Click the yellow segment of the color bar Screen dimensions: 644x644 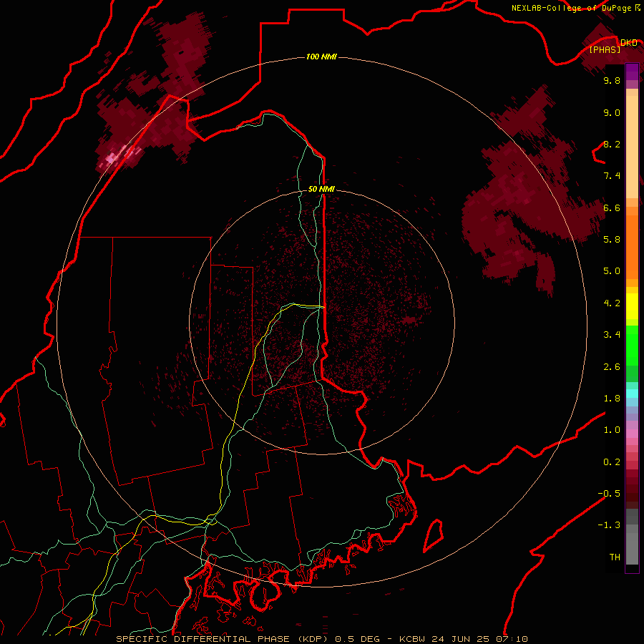(632, 306)
